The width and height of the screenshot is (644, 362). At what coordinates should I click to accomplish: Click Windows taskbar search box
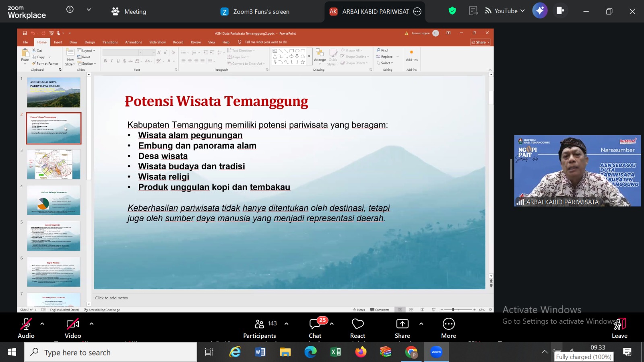coord(111,352)
